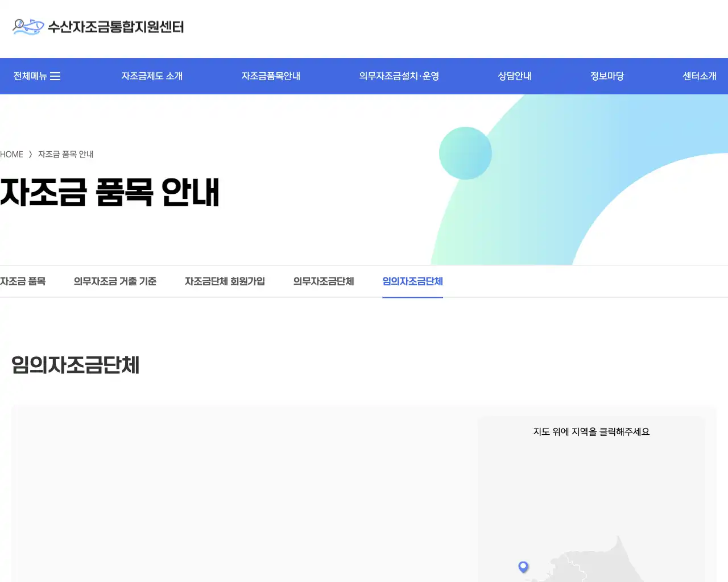Click the teal circle graphic in the banner
Screen dimensions: 728x582
[465, 153]
